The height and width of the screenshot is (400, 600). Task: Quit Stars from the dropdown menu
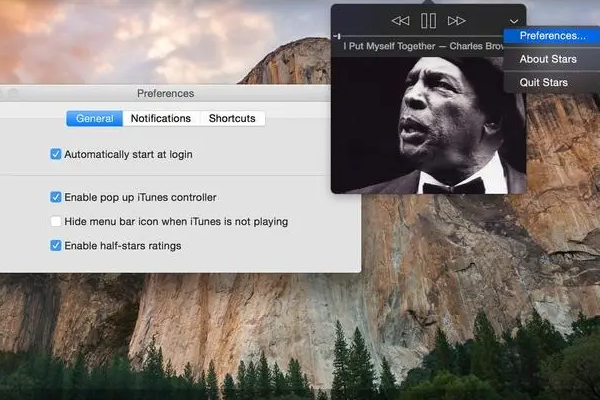(x=543, y=82)
